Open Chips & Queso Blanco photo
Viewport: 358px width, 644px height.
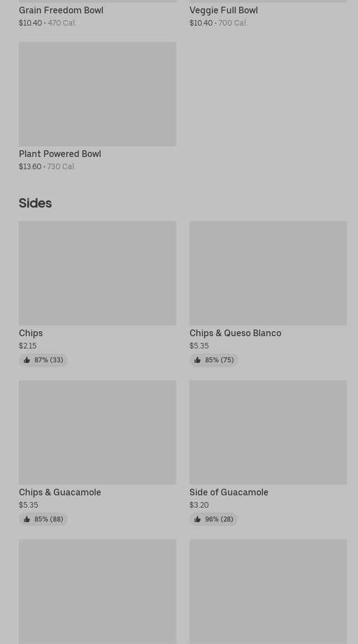[x=268, y=273]
